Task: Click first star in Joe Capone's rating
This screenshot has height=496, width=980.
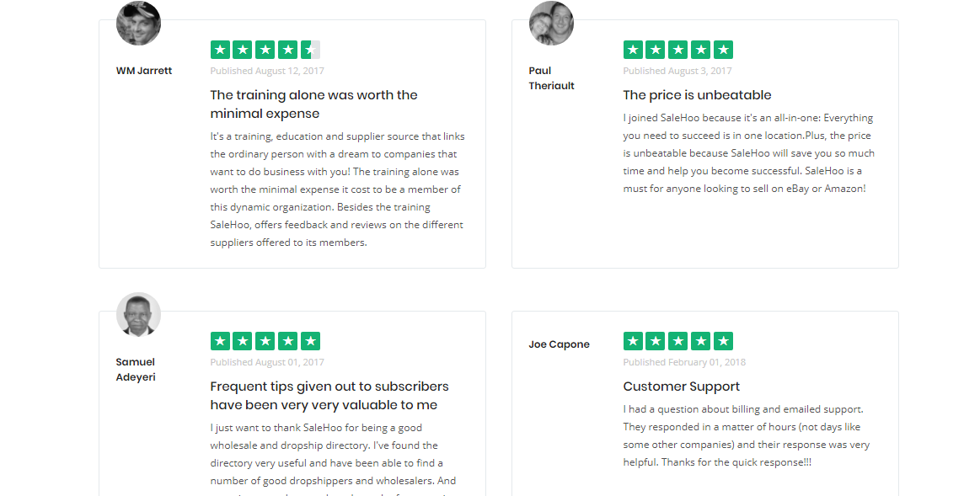Action: pyautogui.click(x=633, y=341)
